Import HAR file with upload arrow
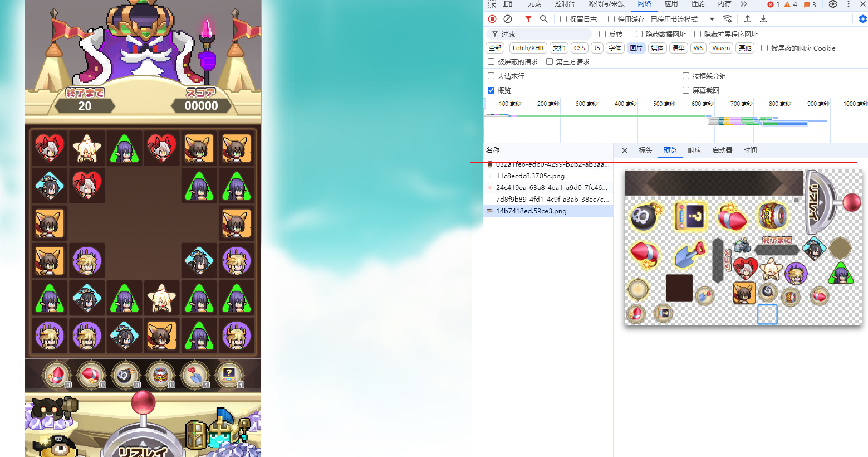The width and height of the screenshot is (868, 457). click(x=748, y=19)
